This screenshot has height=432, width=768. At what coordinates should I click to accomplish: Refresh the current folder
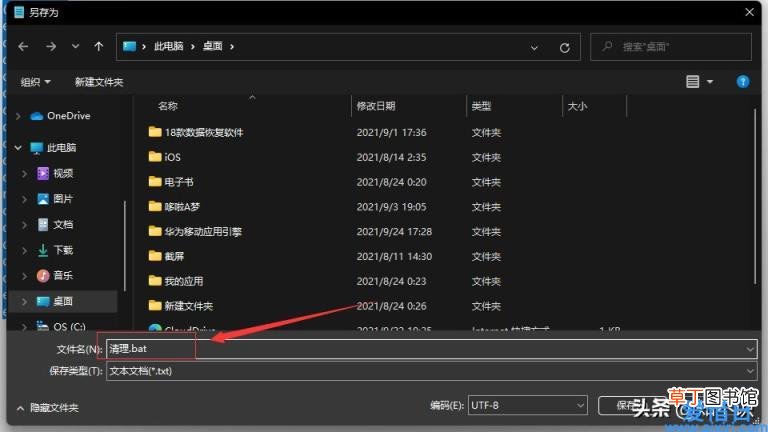(565, 48)
